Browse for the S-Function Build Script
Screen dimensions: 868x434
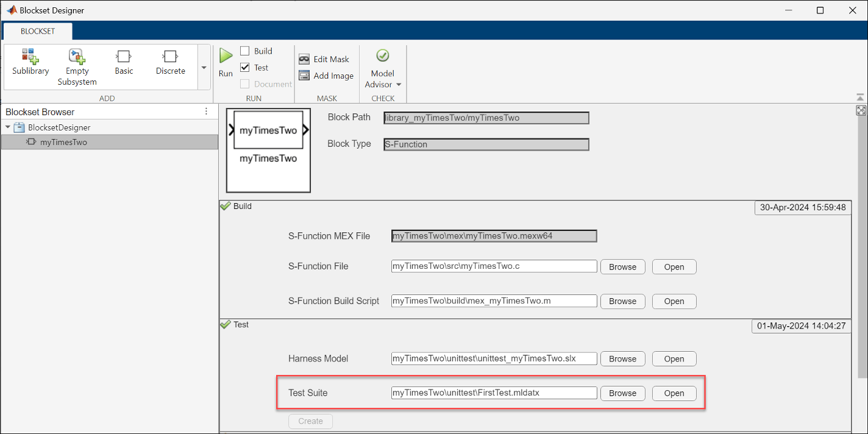[x=622, y=301]
